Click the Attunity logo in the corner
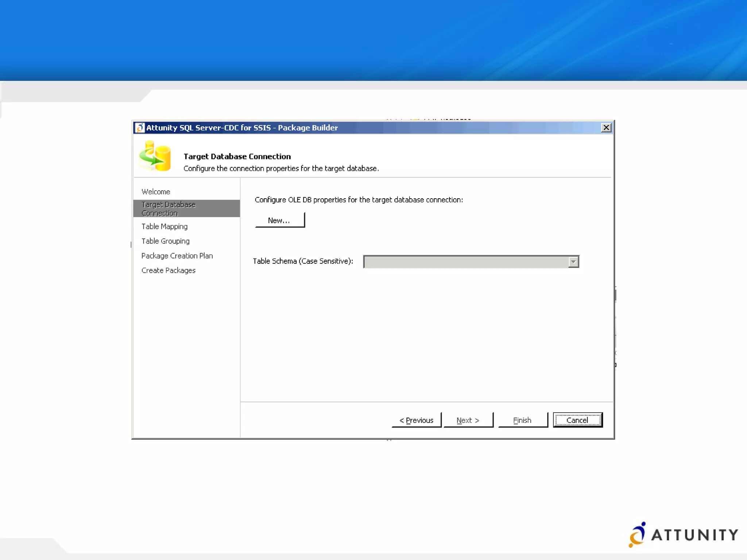Viewport: 747px width, 560px height. [x=684, y=534]
